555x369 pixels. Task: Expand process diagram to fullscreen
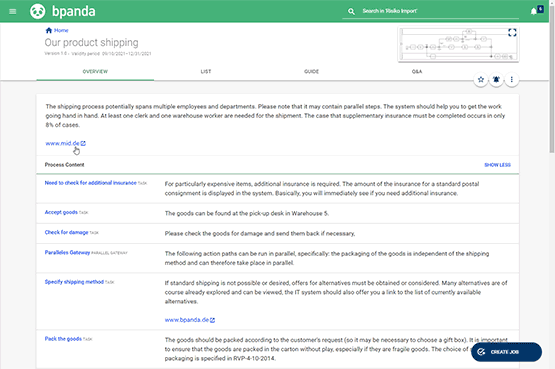pos(512,33)
